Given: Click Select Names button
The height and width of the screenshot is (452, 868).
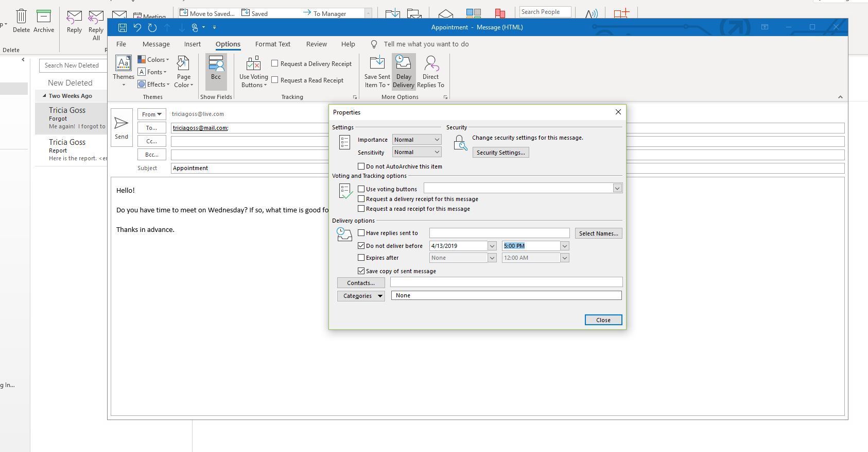Looking at the screenshot, I should 598,233.
